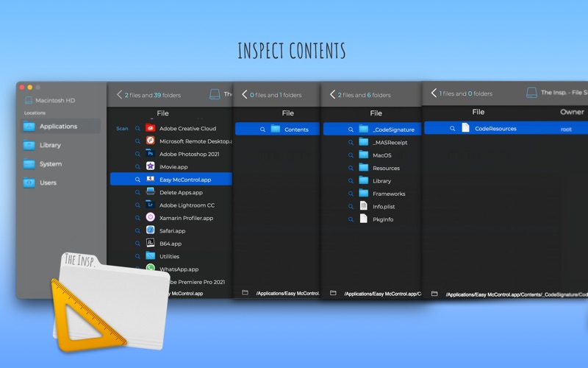This screenshot has width=588, height=368.
Task: Go back using chevron beside '0 files and 1 folders'
Action: pos(244,95)
